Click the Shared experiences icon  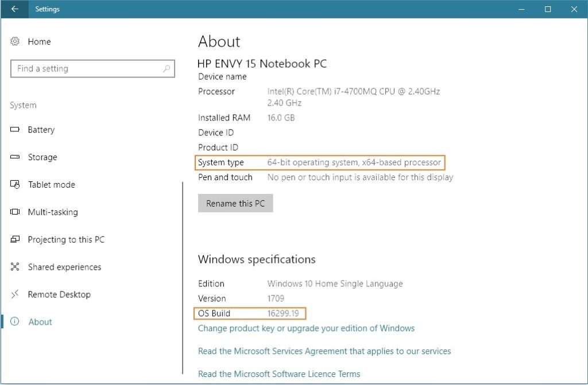pyautogui.click(x=14, y=267)
